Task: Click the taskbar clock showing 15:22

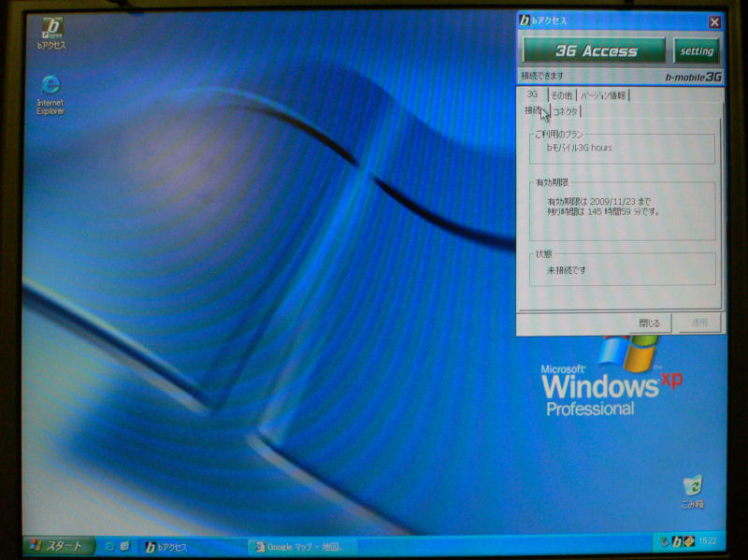Action: tap(708, 541)
